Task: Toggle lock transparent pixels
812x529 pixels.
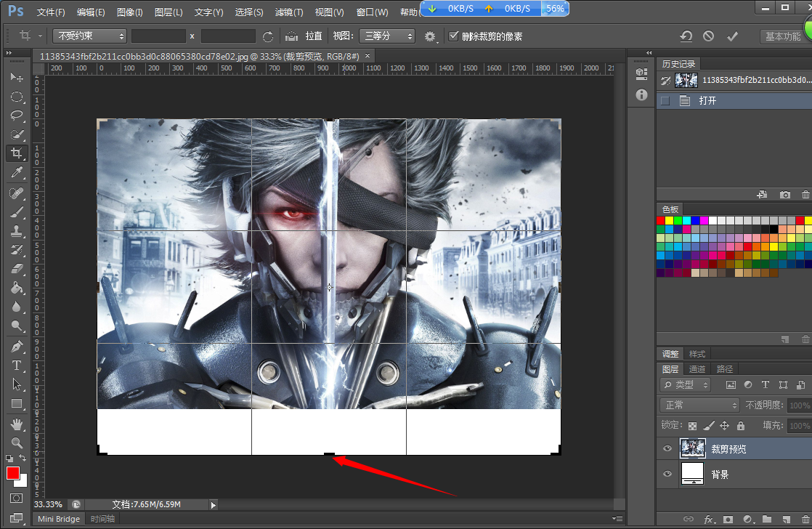Action: (692, 426)
